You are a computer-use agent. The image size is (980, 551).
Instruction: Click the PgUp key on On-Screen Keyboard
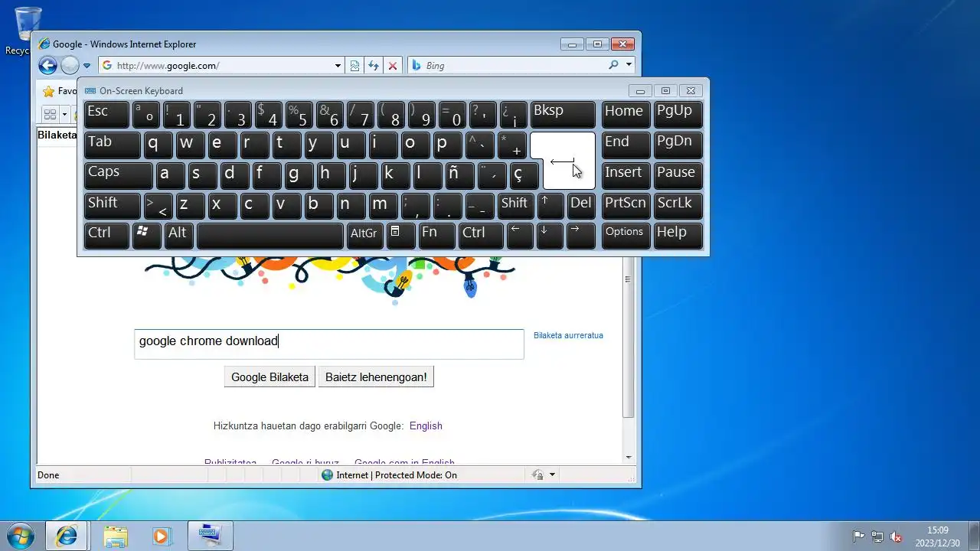[x=678, y=115]
